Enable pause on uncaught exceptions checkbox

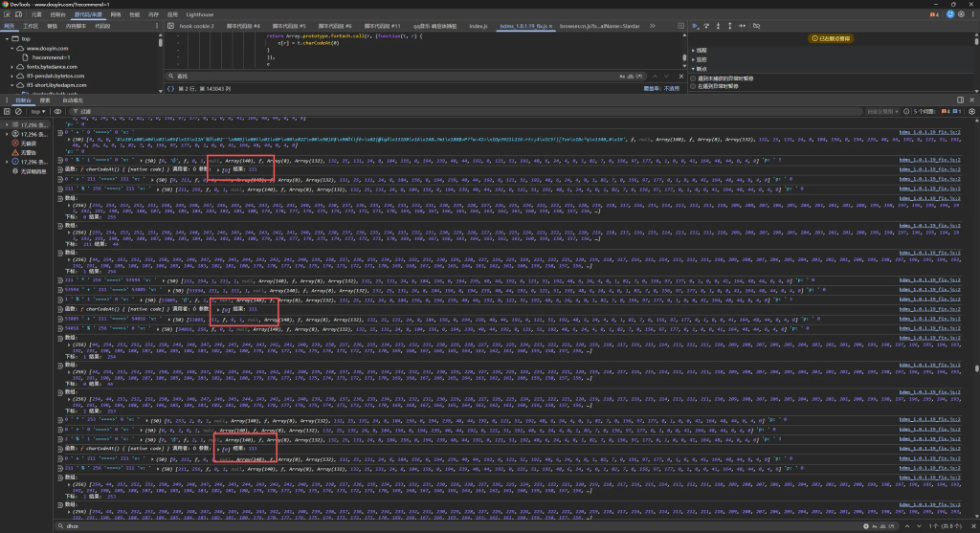click(694, 78)
